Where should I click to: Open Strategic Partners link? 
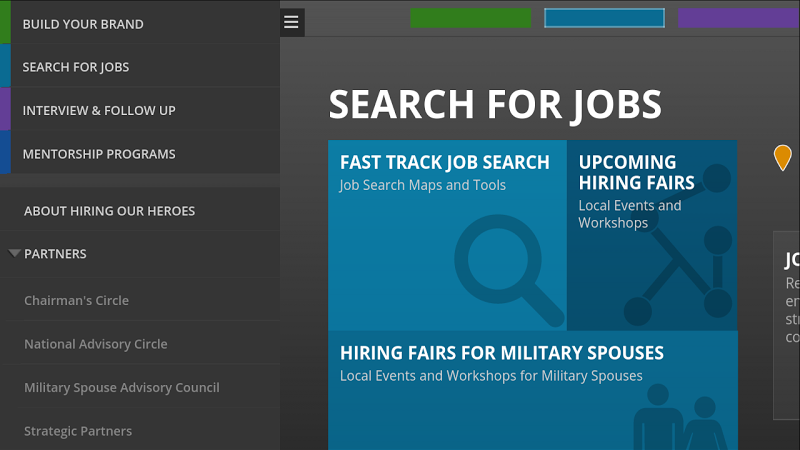pyautogui.click(x=78, y=431)
